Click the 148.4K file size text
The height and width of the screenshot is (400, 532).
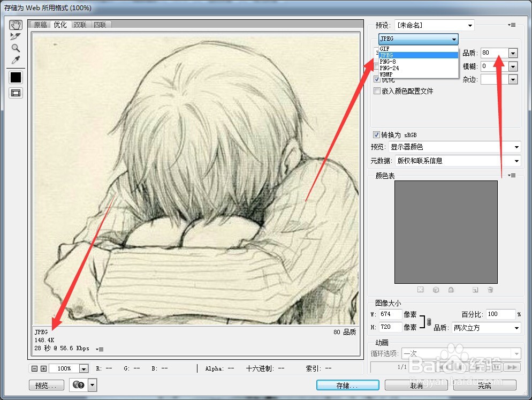pyautogui.click(x=44, y=340)
